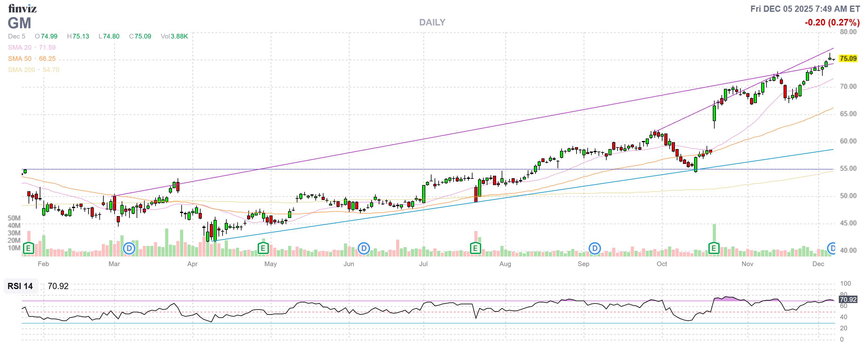
Task: Click the earnings marker just before May
Action: 263,249
